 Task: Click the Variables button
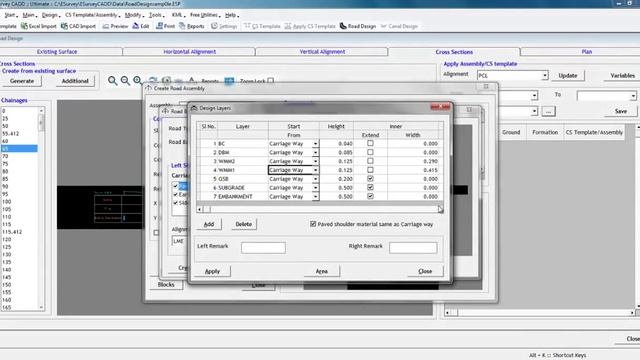click(622, 76)
